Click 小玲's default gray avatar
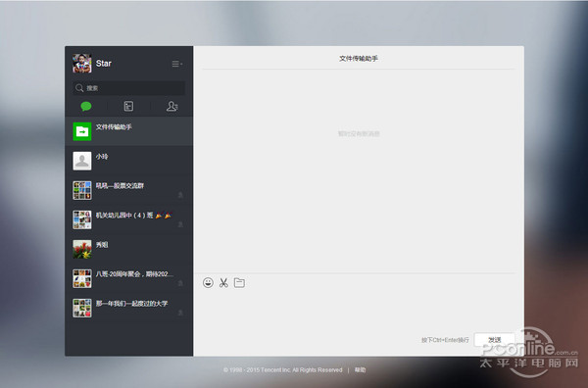Viewport: 588px width, 388px height. (x=82, y=161)
